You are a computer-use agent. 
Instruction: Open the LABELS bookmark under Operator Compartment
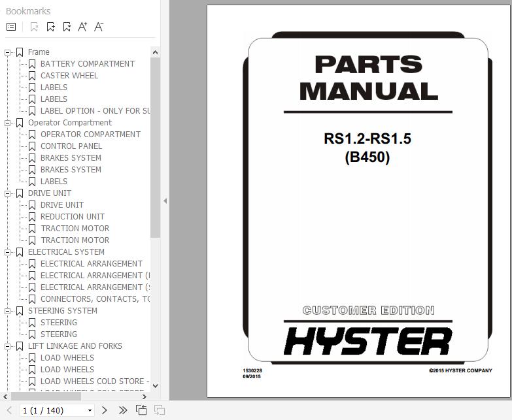tap(54, 182)
